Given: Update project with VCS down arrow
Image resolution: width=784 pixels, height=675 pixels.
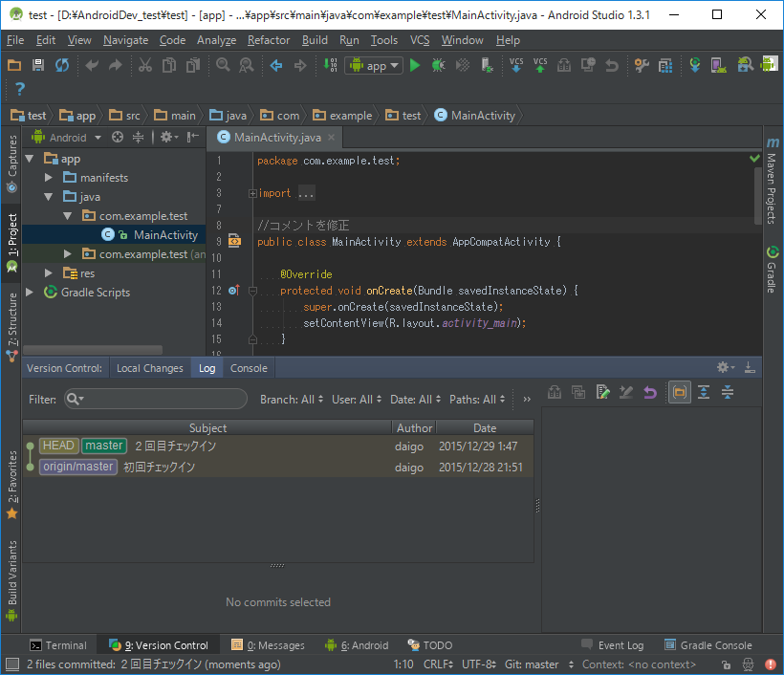Looking at the screenshot, I should point(516,65).
